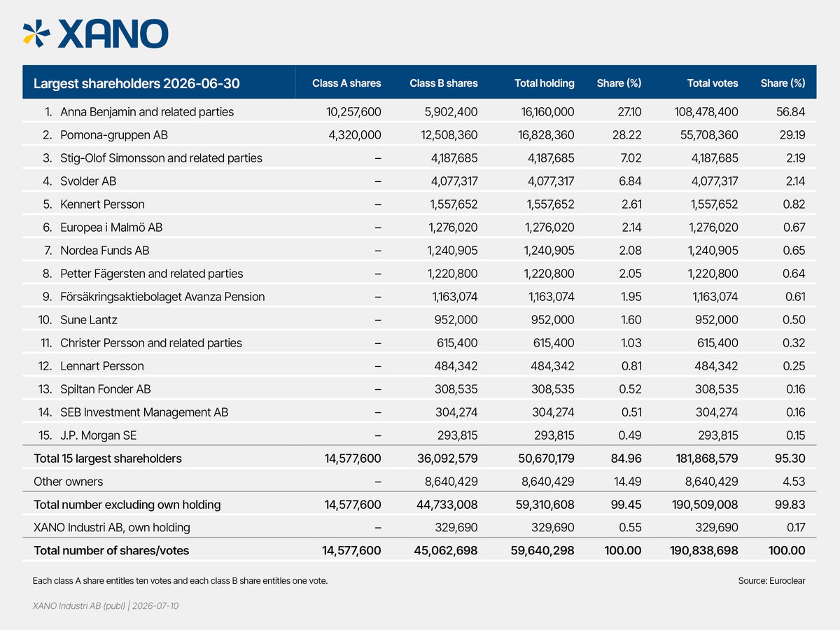Select the value 12,508,360 Class B shares

(449, 135)
